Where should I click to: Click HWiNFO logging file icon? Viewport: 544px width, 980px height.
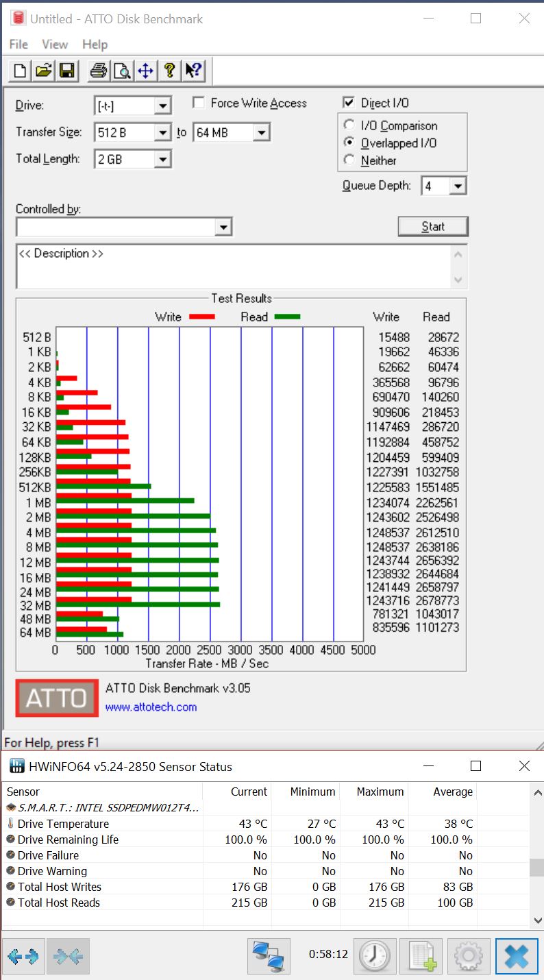pyautogui.click(x=421, y=955)
